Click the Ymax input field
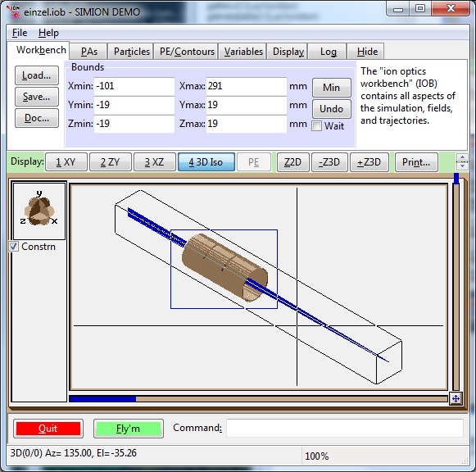This screenshot has height=472, width=476. (x=247, y=105)
